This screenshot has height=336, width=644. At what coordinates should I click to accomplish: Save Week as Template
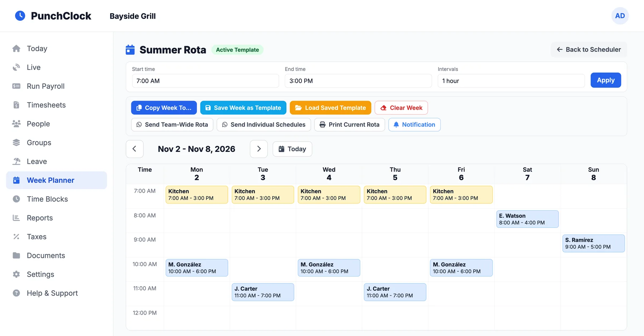click(243, 108)
